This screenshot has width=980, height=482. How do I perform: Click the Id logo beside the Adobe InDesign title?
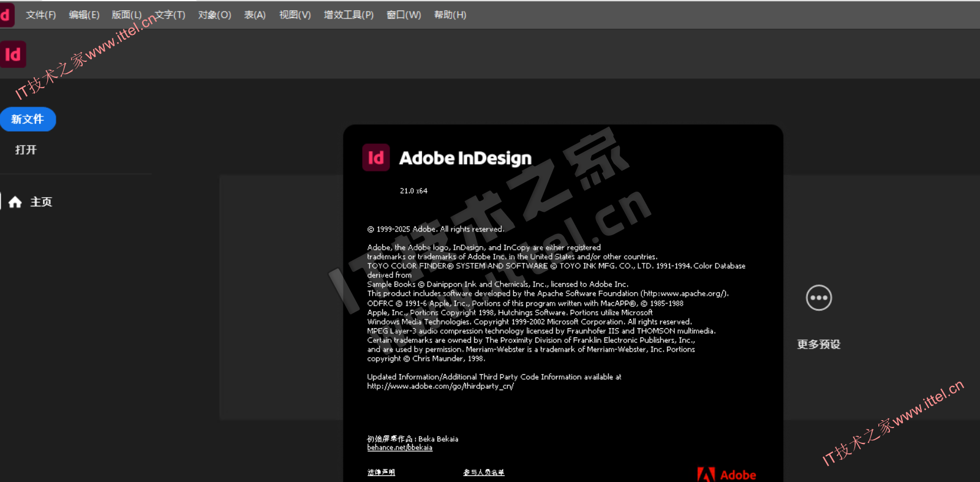pyautogui.click(x=375, y=158)
